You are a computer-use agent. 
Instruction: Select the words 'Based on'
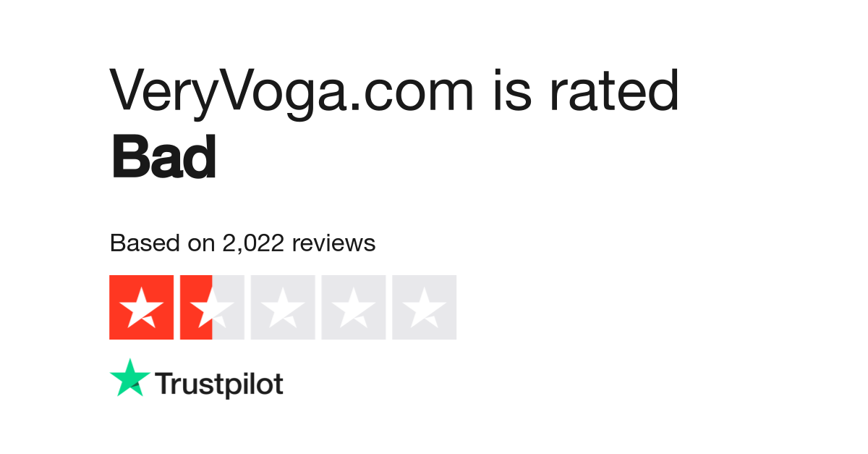(163, 243)
